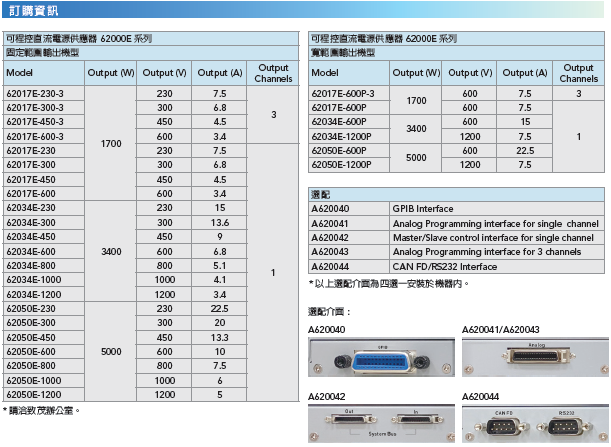Click model 62034E-1200 cell
The image size is (611, 447).
click(x=44, y=294)
